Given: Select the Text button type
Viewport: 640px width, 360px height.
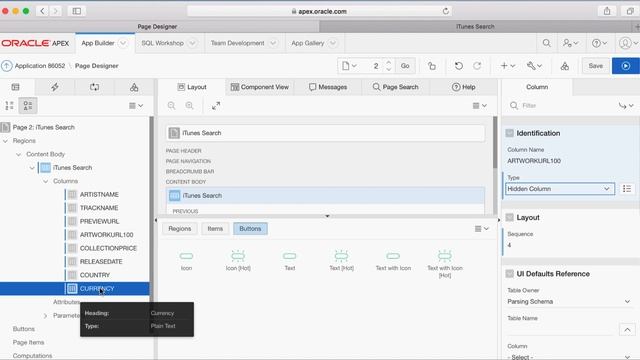Looking at the screenshot, I should point(289,261).
